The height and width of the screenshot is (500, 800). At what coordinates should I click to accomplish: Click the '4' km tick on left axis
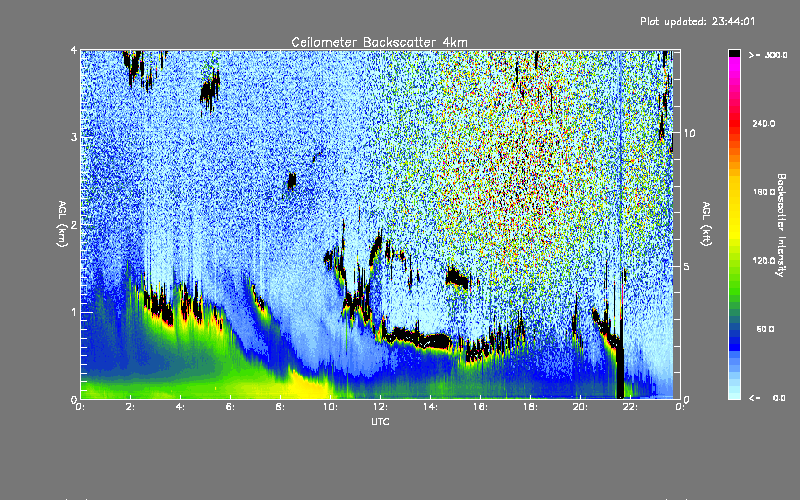[74, 50]
